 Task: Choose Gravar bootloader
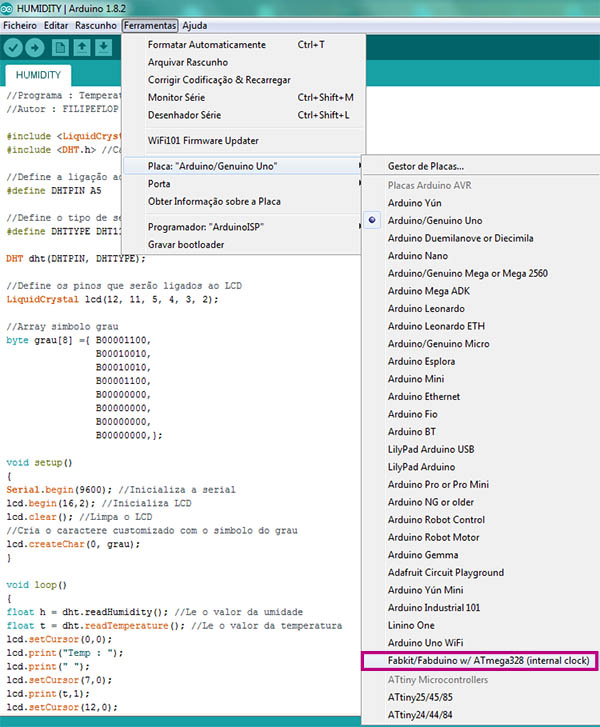pos(242,244)
